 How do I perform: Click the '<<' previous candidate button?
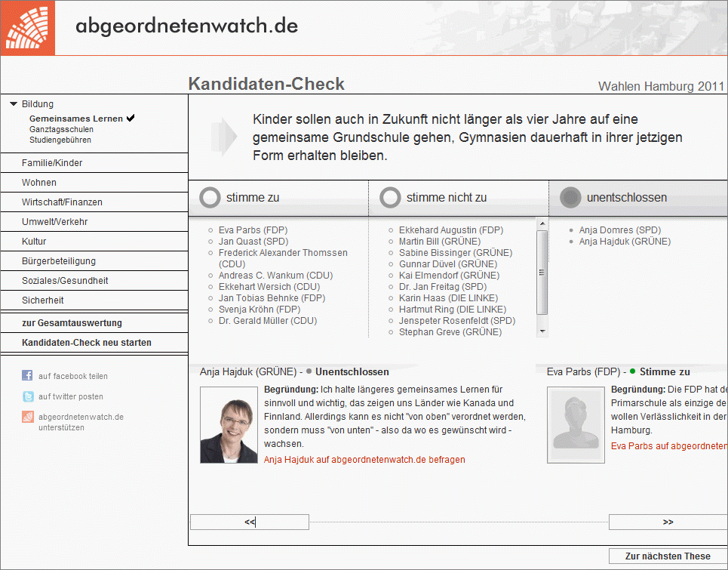pos(250,522)
